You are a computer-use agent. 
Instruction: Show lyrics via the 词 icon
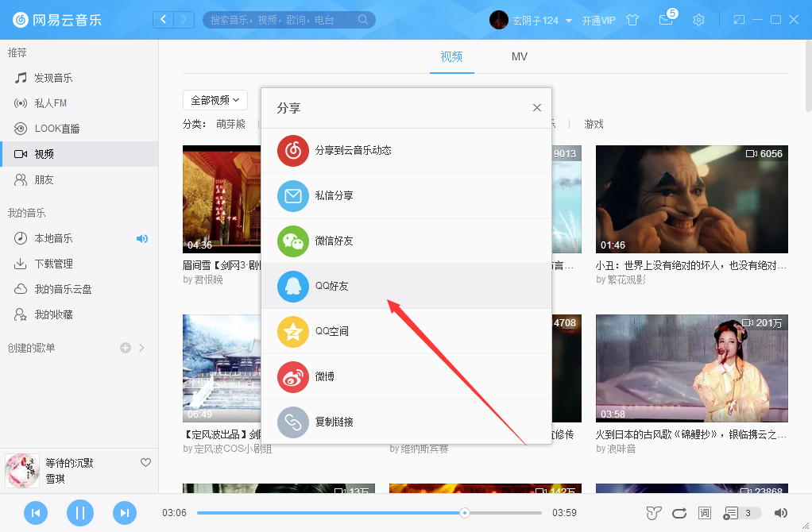click(x=704, y=513)
